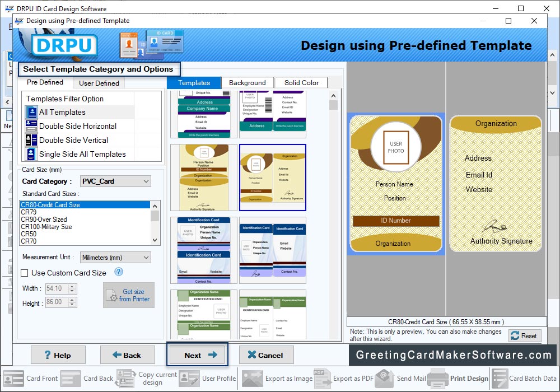Image resolution: width=560 pixels, height=392 pixels.
Task: Select the Single Side All Templates icon
Action: 31,154
